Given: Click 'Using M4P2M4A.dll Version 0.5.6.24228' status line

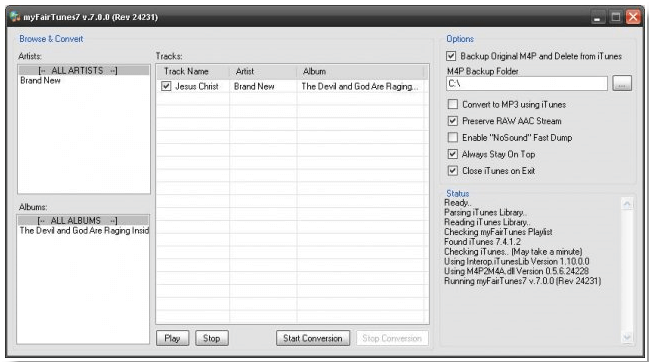Looking at the screenshot, I should tap(516, 271).
